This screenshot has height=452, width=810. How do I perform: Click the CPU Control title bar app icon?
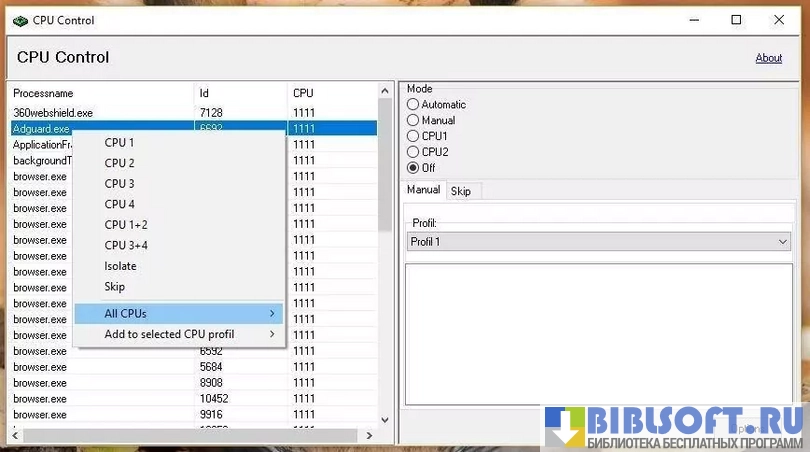click(x=20, y=20)
